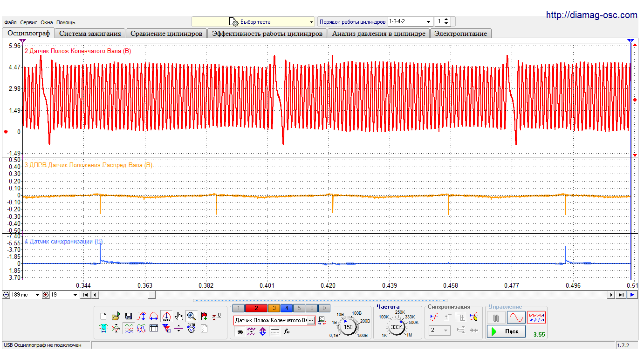Save the oscillogram with floppy icon

click(x=129, y=316)
